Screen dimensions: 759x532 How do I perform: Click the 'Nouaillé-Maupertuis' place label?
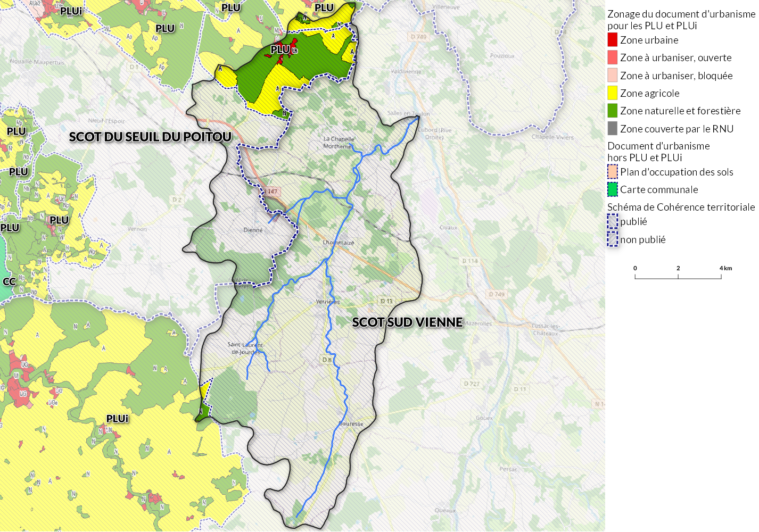[37, 62]
